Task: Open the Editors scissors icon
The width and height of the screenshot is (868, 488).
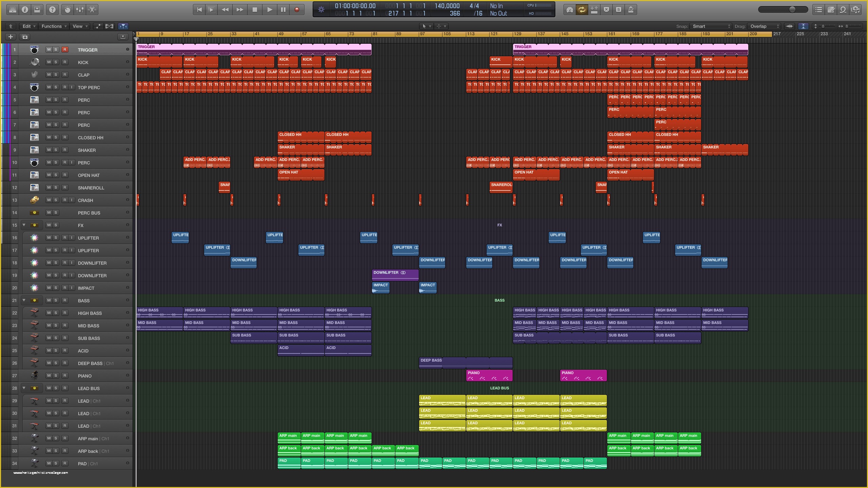Action: (x=92, y=10)
